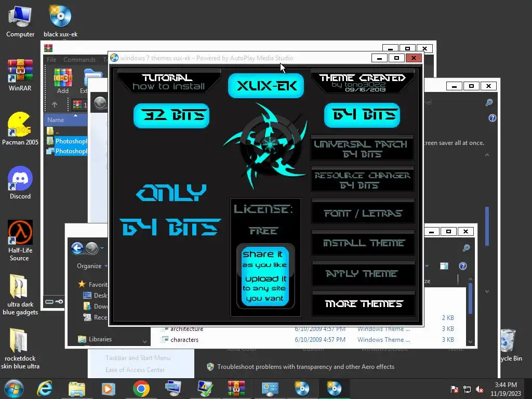
Task: Launch Pacman 2005 desktop shortcut
Action: [20, 129]
